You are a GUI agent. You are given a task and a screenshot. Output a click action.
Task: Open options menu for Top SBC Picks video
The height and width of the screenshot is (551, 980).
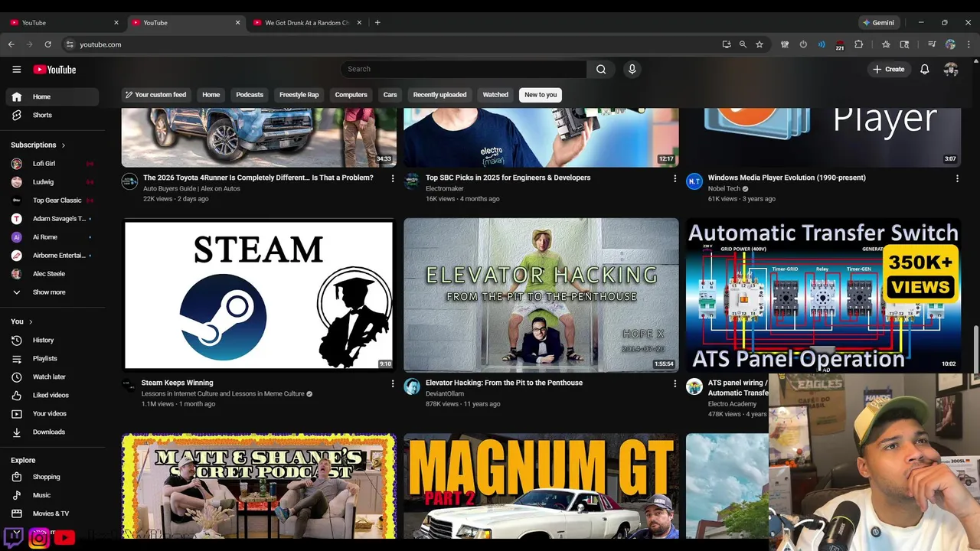tap(675, 178)
